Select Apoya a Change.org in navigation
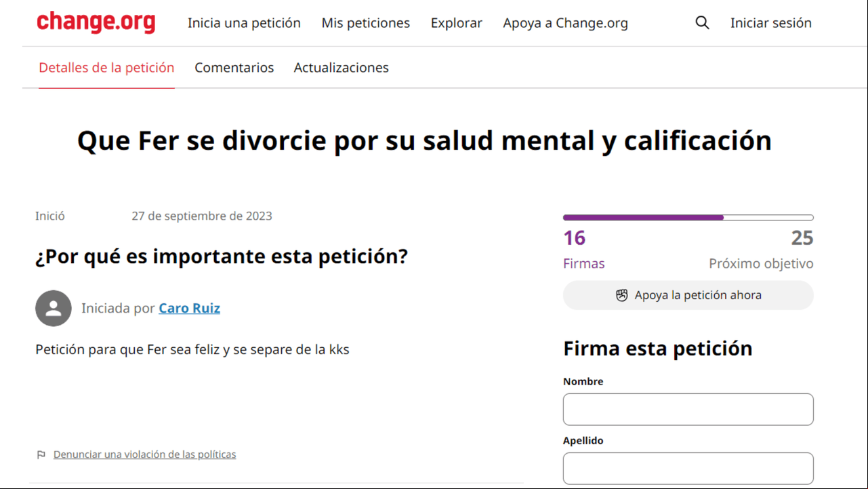The width and height of the screenshot is (868, 489). [565, 23]
